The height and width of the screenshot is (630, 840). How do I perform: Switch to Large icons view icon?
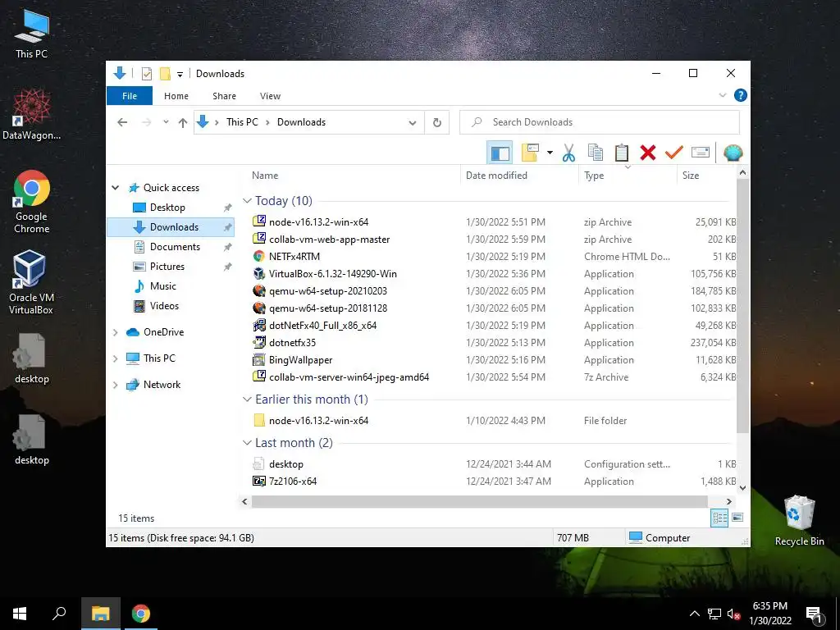coord(737,518)
